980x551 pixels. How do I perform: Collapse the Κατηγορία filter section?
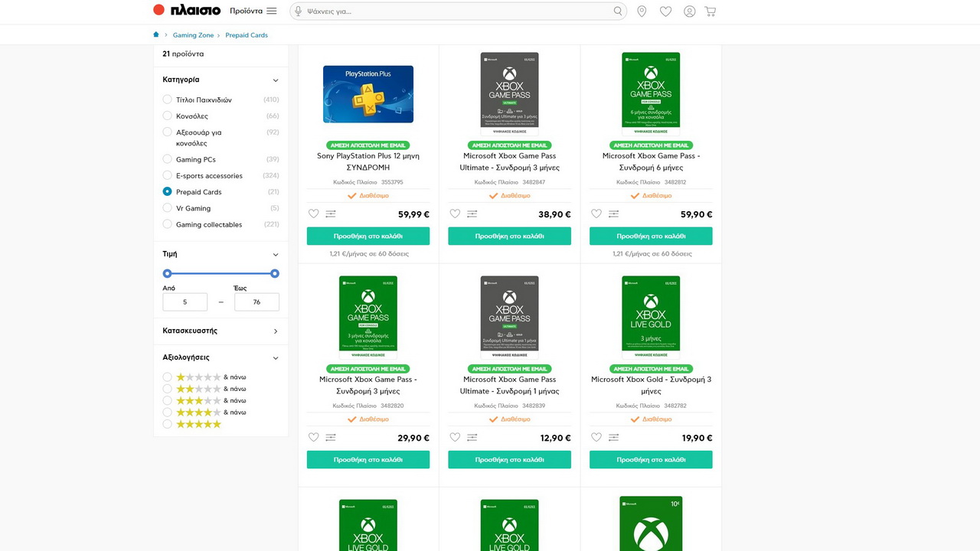point(276,80)
